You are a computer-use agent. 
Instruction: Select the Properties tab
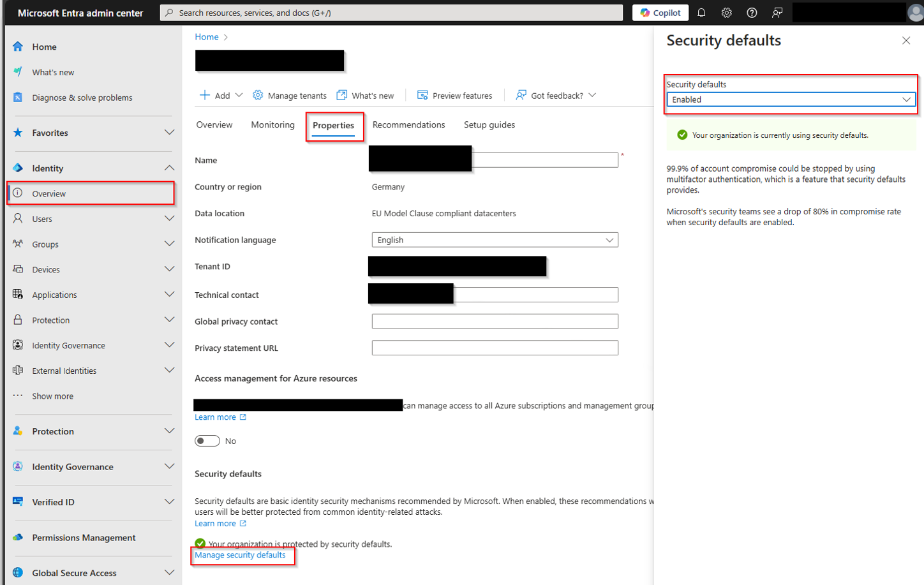pyautogui.click(x=333, y=126)
